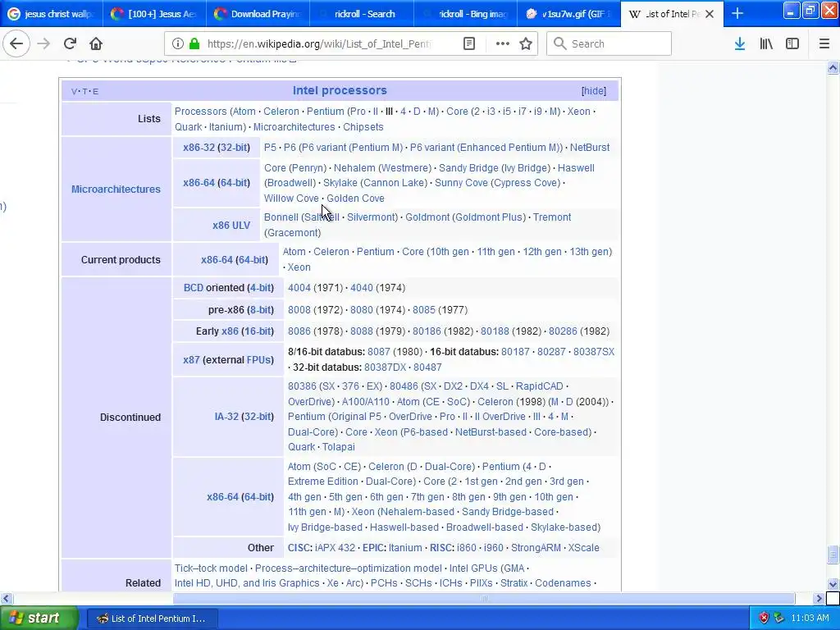840x630 pixels.
Task: Click the green padlock security icon
Action: point(194,43)
